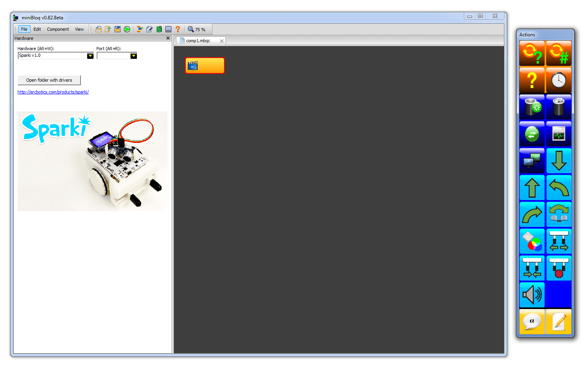
Task: Add the signal monitor window block
Action: (x=559, y=134)
